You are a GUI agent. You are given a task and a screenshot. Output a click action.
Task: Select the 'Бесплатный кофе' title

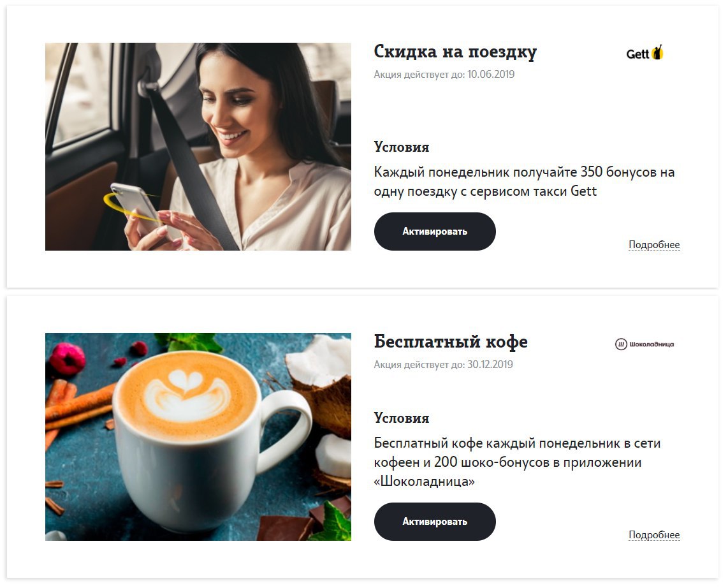coord(451,341)
